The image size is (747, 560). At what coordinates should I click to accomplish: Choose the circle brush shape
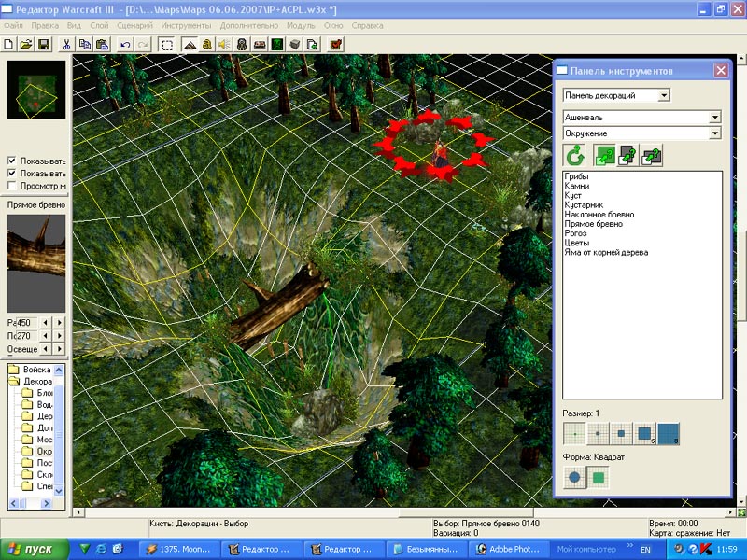click(574, 477)
